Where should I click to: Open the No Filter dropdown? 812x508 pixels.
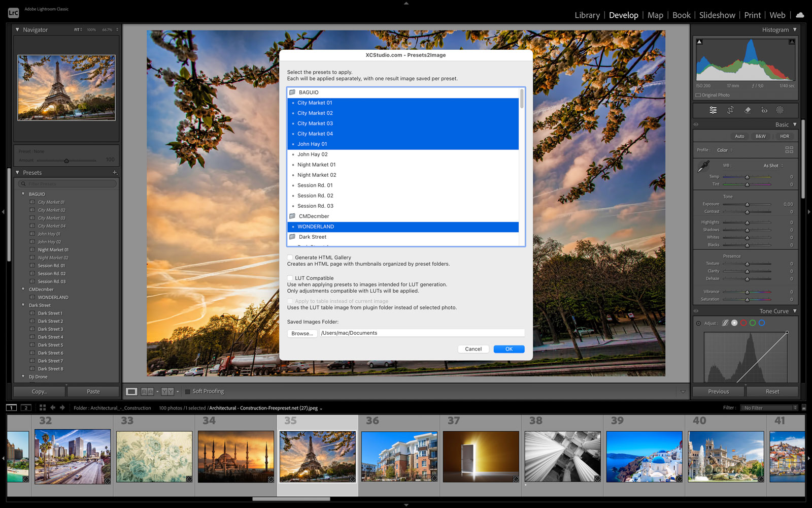(x=769, y=408)
